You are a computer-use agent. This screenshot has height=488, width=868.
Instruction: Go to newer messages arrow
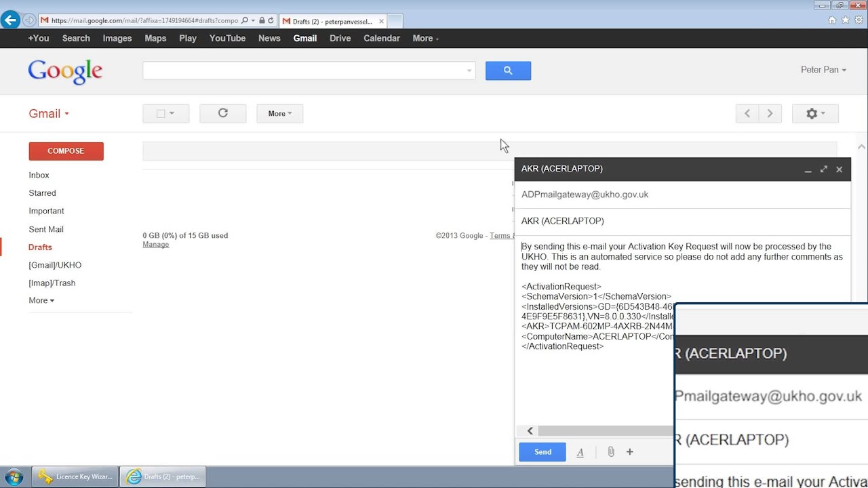747,114
